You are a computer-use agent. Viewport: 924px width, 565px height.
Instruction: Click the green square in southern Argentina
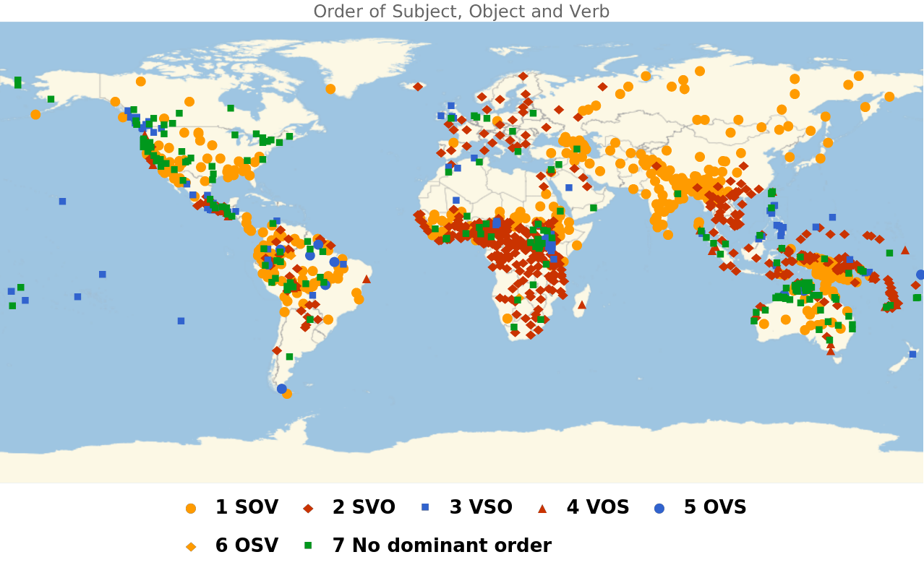(x=289, y=357)
